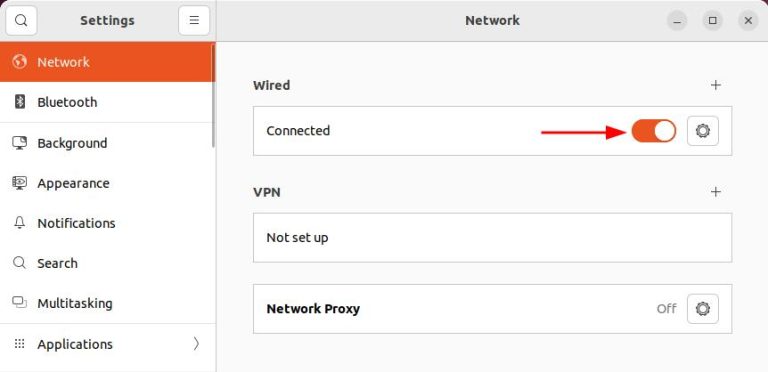Click the Notifications bell icon

pyautogui.click(x=20, y=223)
